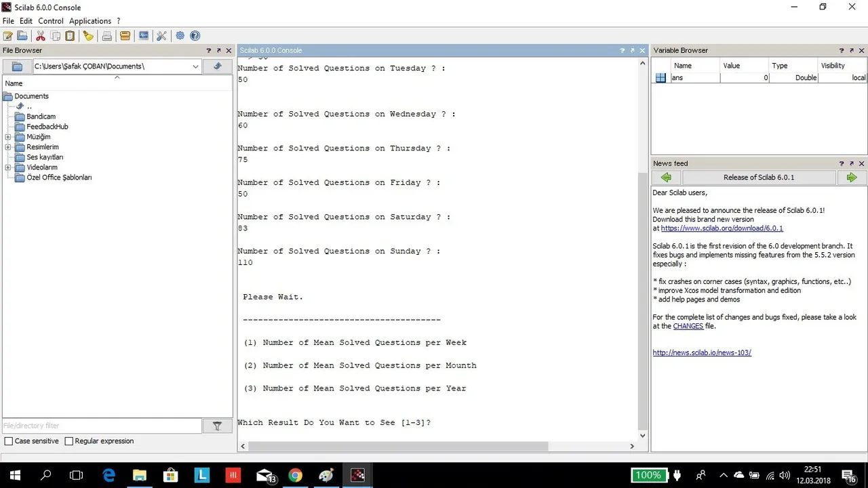868x488 pixels.
Task: Click the ans variable matrix icon
Action: click(x=660, y=78)
